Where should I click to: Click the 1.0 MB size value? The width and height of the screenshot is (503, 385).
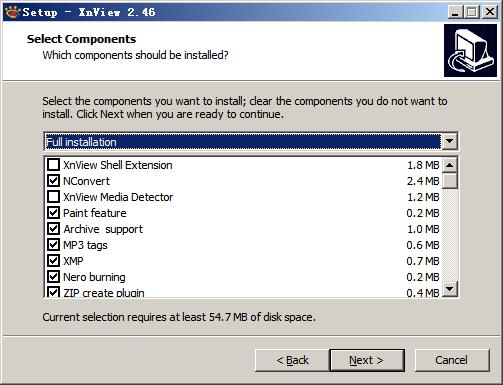tap(423, 229)
